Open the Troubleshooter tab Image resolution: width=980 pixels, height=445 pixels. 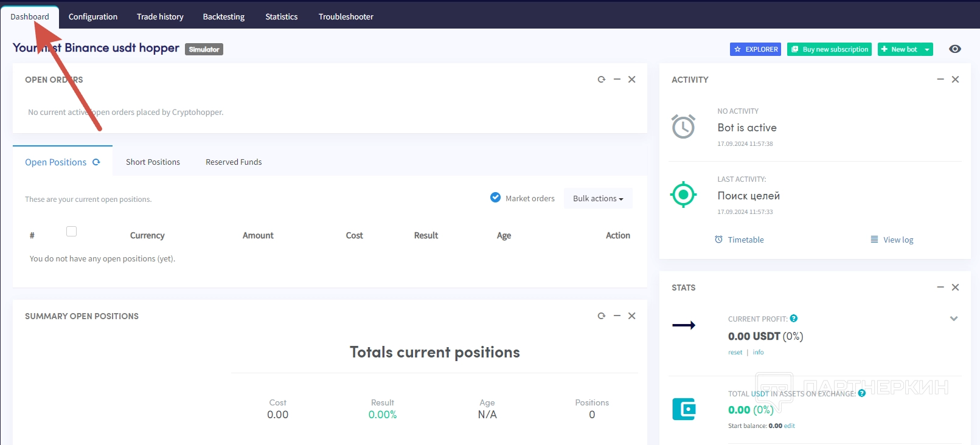(x=346, y=17)
